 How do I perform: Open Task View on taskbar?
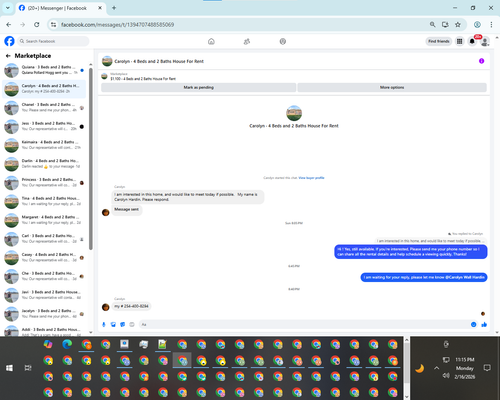[28, 368]
